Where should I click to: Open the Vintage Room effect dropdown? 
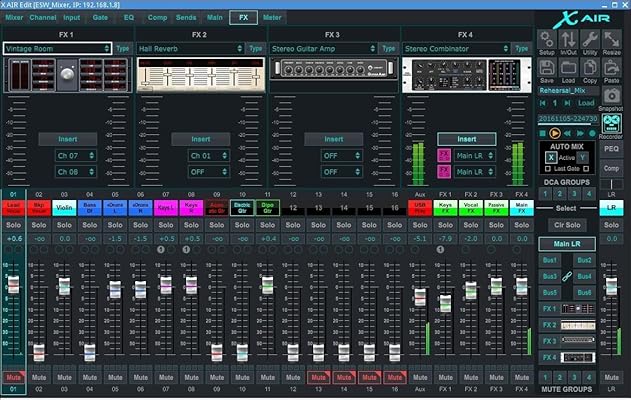[56, 47]
